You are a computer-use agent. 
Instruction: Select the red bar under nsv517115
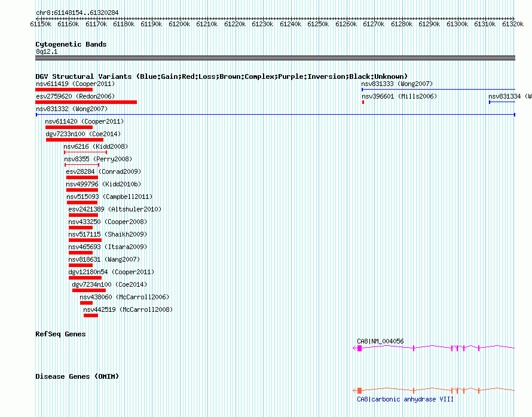coord(85,240)
